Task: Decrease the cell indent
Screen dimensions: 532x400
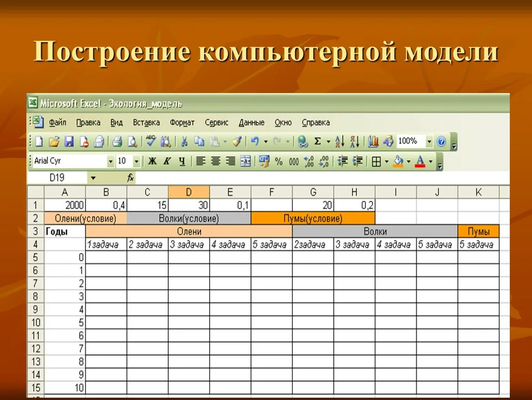Action: coord(343,161)
